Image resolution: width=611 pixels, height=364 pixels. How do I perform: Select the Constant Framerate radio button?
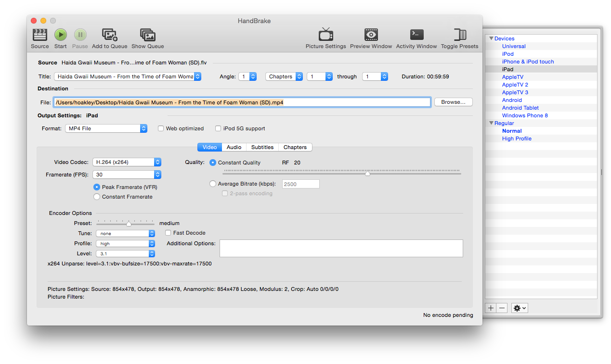point(97,197)
